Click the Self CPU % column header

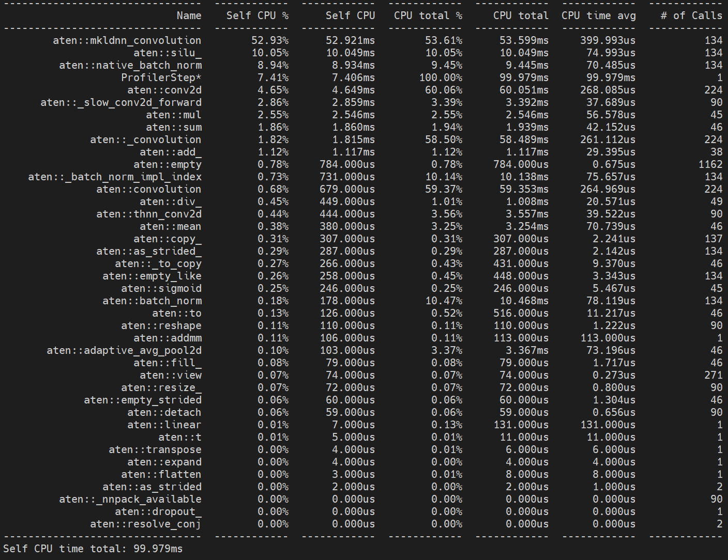[x=255, y=15]
